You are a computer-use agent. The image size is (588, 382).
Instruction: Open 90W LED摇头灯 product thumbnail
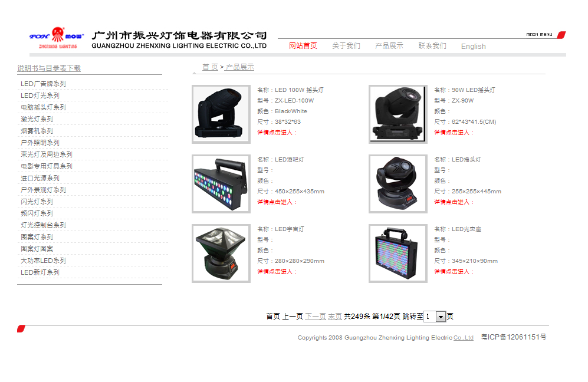click(x=398, y=114)
